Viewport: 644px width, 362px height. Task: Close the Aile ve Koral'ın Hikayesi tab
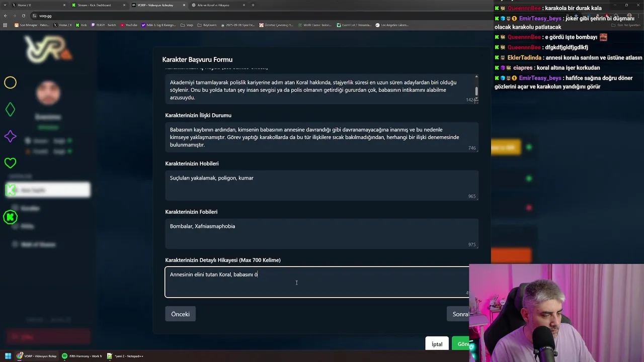[x=244, y=5]
